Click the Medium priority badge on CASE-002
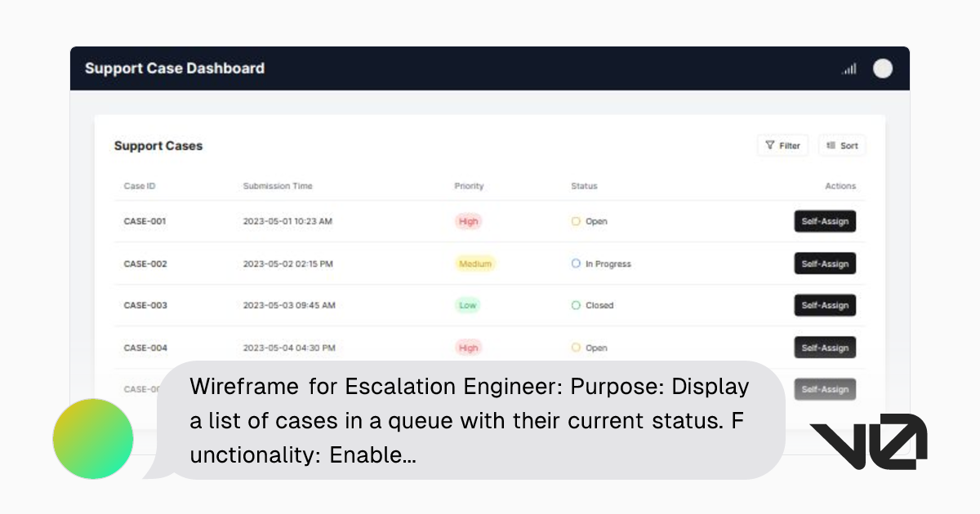Screen dimensions: 980x514 coord(475,264)
